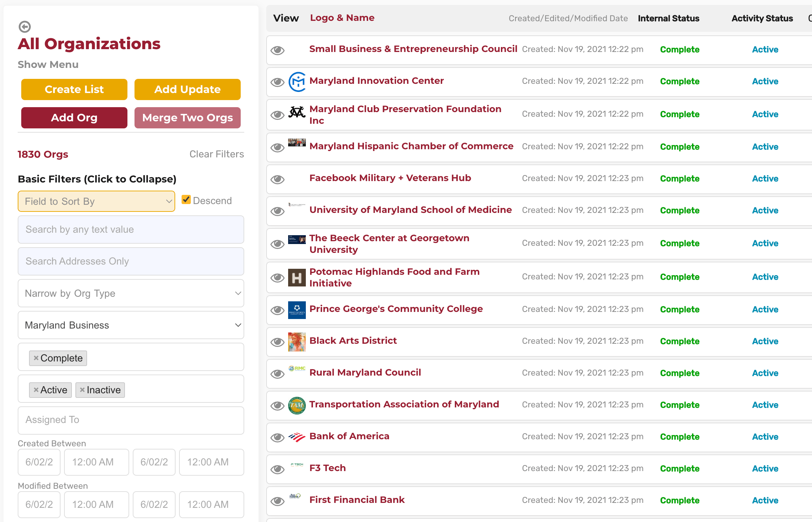Click Active status for First Financial Bank
This screenshot has height=522, width=812.
point(765,500)
